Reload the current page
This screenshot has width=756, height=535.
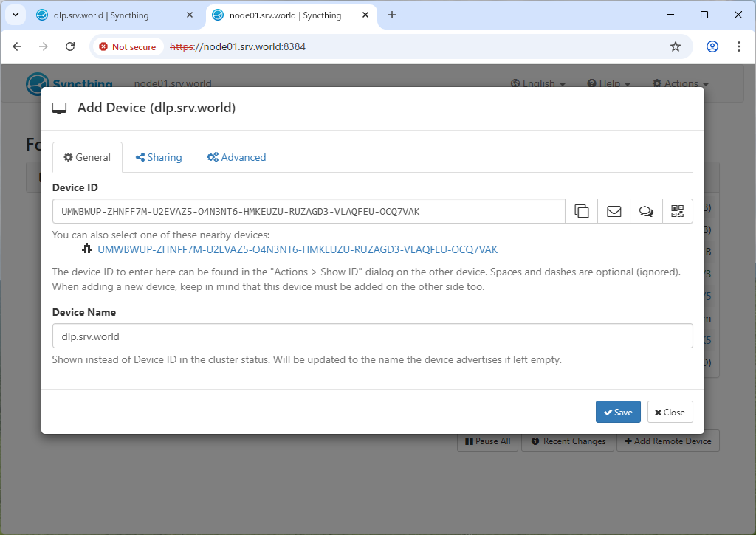[70, 46]
